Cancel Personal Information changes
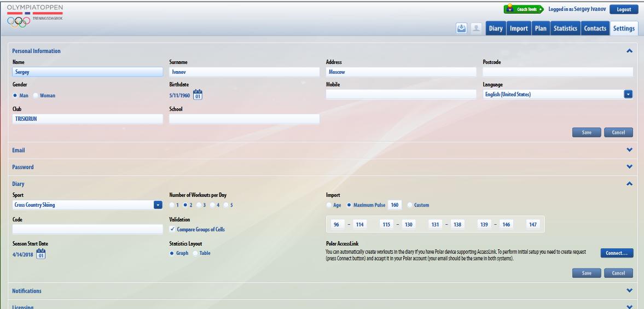The image size is (644, 309). [618, 132]
